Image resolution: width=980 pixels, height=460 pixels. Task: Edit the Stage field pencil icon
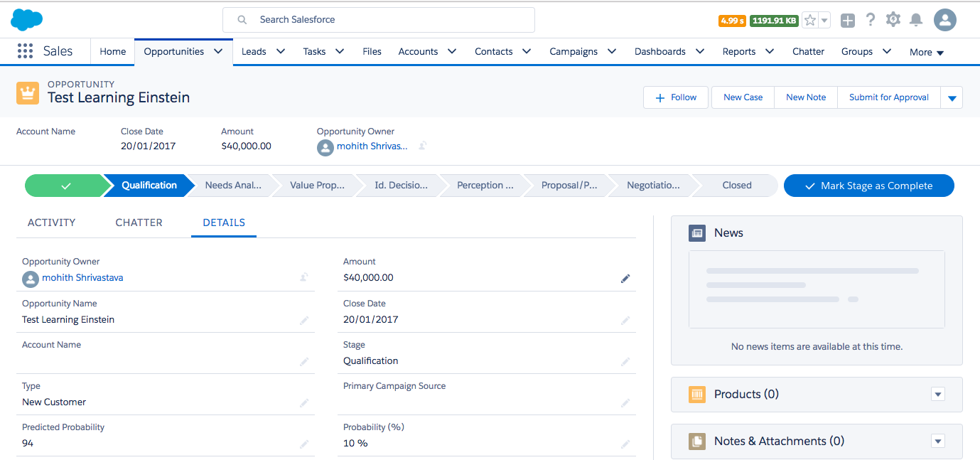click(x=625, y=362)
